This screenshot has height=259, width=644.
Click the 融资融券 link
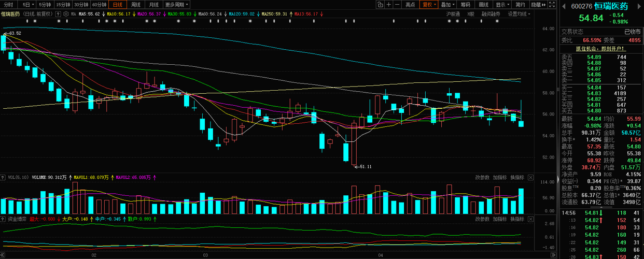tap(491, 14)
